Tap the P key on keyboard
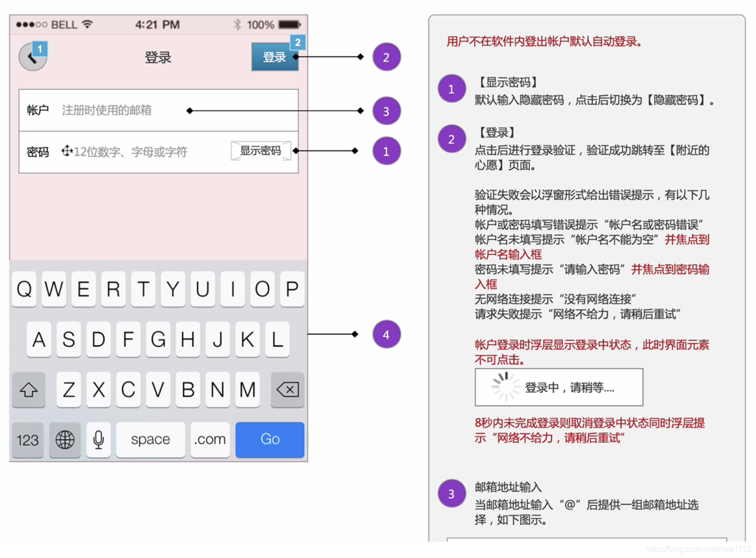The height and width of the screenshot is (558, 756). pos(292,289)
